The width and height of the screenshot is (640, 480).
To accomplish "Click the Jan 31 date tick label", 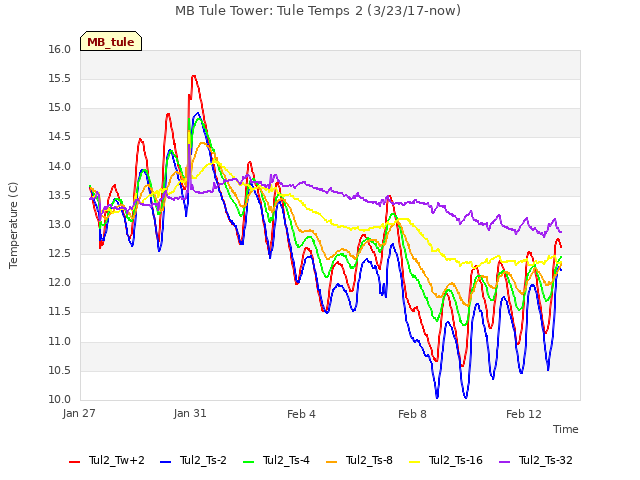I will pos(190,413).
